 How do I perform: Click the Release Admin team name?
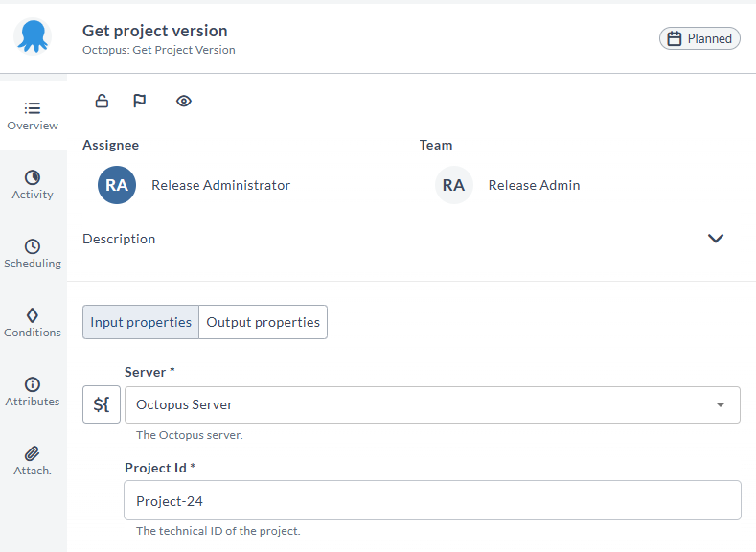[x=535, y=185]
